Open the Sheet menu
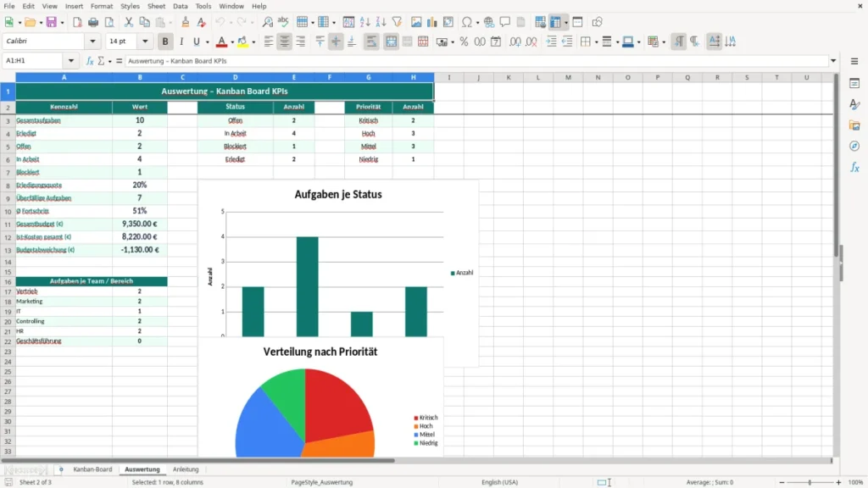This screenshot has height=488, width=868. click(x=156, y=6)
